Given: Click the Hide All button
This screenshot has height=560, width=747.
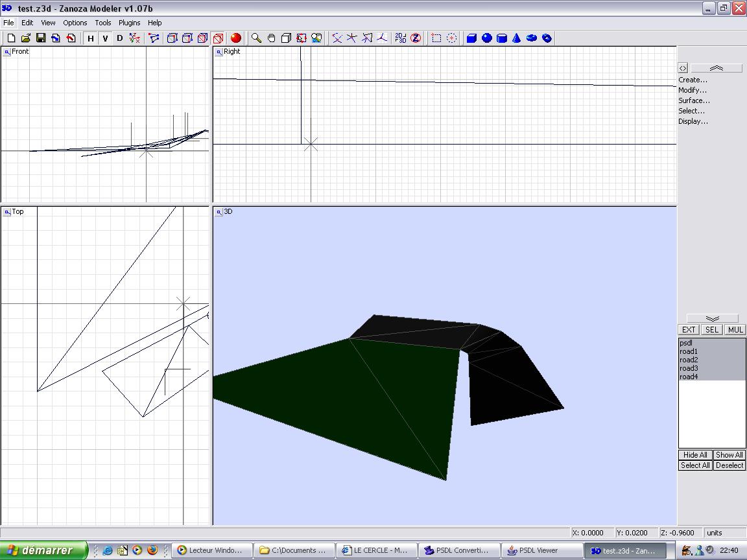Looking at the screenshot, I should pos(695,455).
